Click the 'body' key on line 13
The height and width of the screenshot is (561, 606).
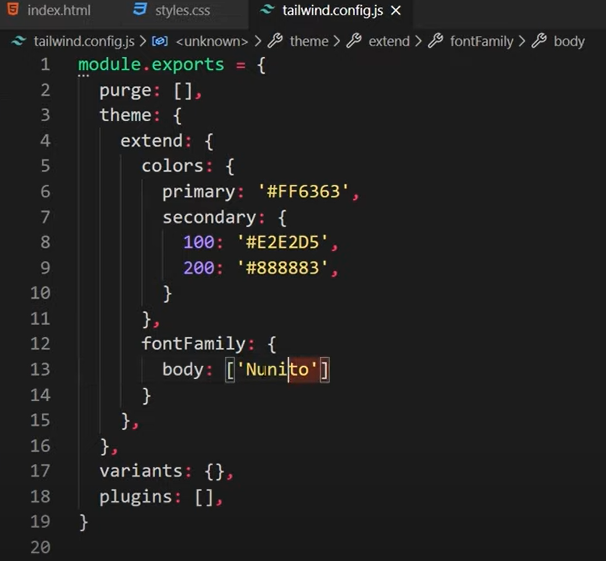click(x=183, y=370)
